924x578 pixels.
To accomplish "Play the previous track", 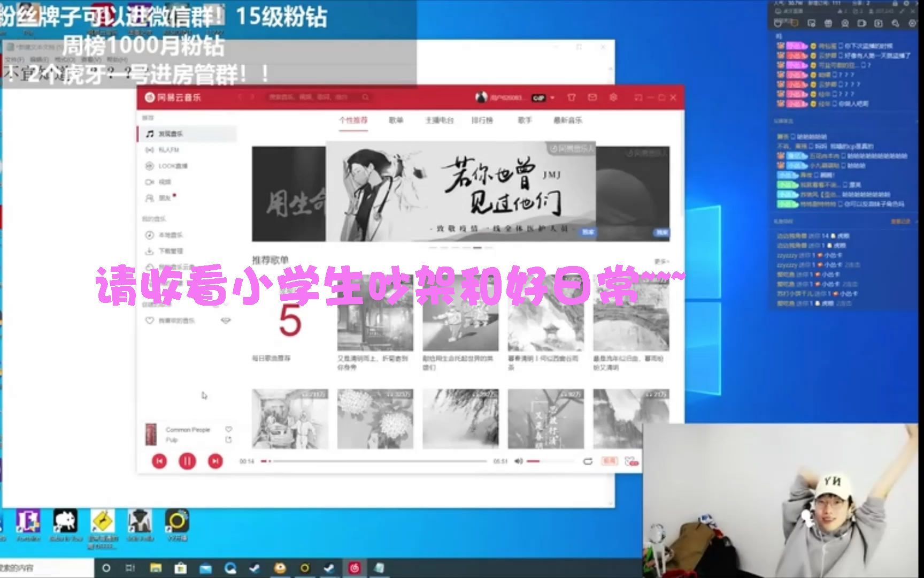I will point(159,461).
